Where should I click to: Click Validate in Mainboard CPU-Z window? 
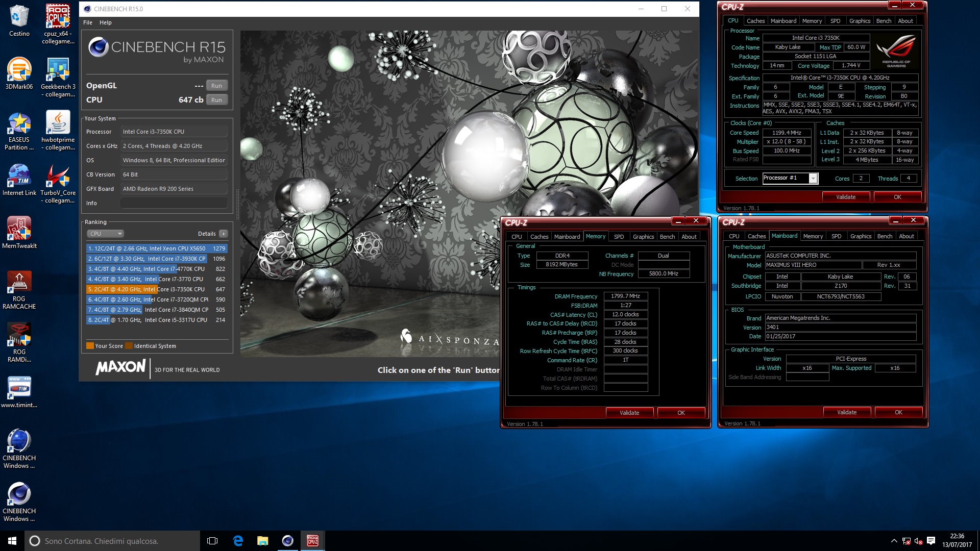[847, 412]
